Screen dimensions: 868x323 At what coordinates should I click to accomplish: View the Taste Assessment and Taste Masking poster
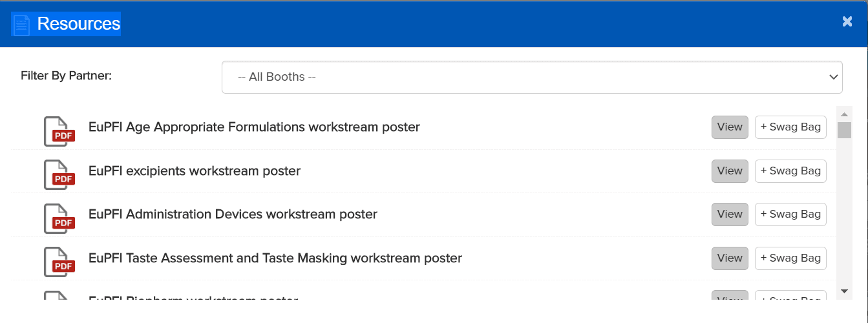click(x=730, y=258)
